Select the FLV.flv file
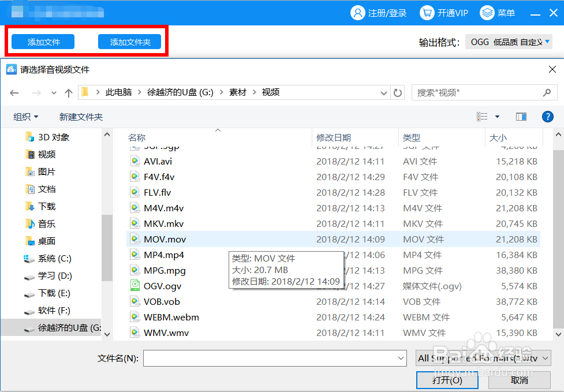Screen dimensions: 564x392 click(333, 192)
